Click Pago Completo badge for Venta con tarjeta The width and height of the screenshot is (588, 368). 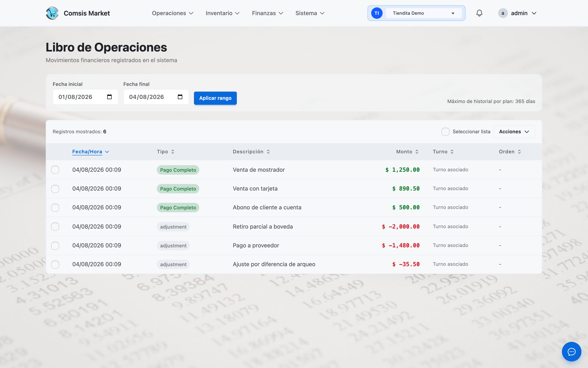178,189
